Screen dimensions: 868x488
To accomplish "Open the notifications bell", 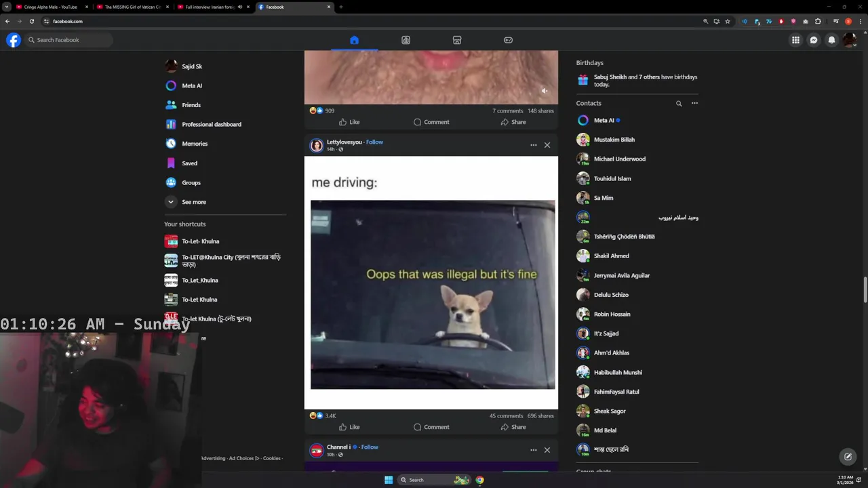I will pyautogui.click(x=832, y=40).
